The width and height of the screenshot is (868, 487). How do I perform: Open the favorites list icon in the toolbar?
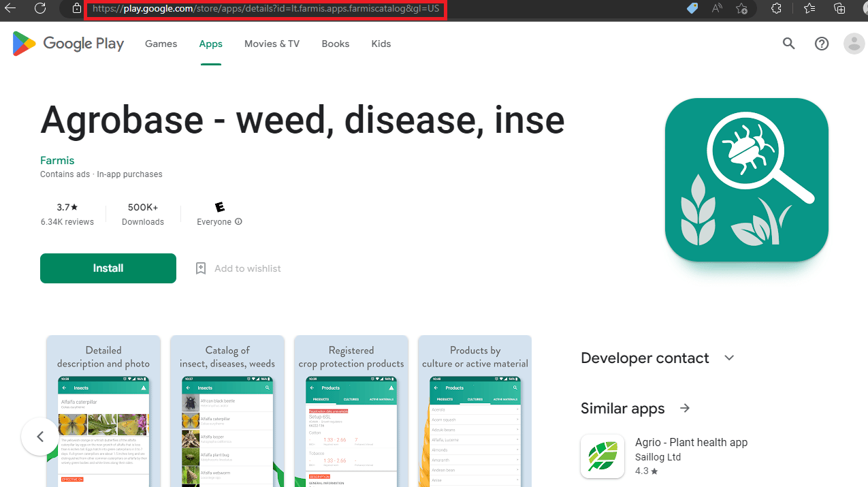point(809,8)
